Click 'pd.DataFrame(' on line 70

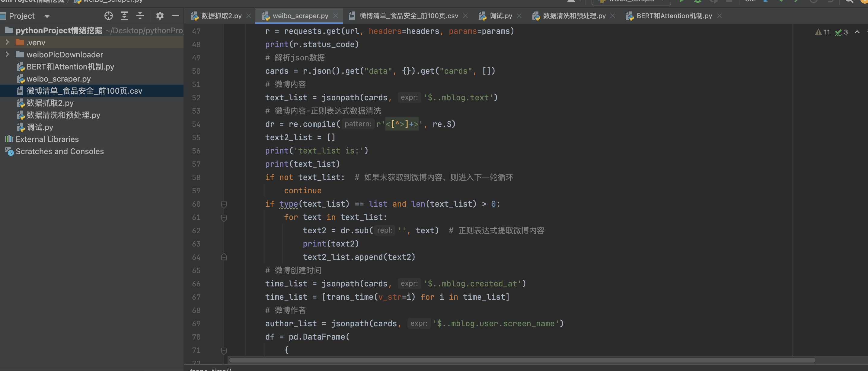coord(319,337)
